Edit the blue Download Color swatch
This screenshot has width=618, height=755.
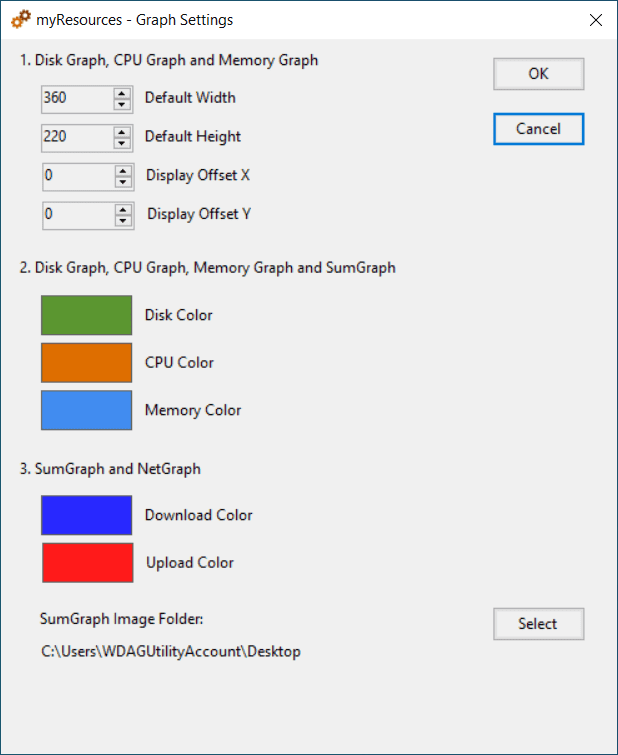pos(86,515)
